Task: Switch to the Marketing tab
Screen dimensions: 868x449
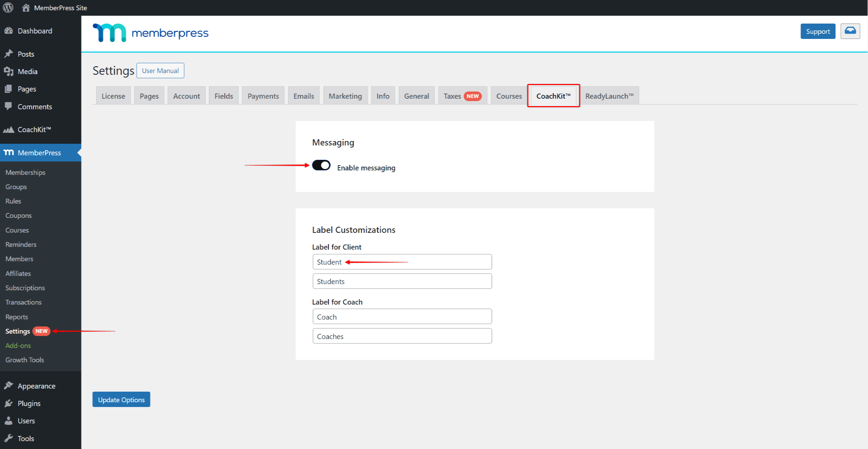Action: tap(345, 96)
